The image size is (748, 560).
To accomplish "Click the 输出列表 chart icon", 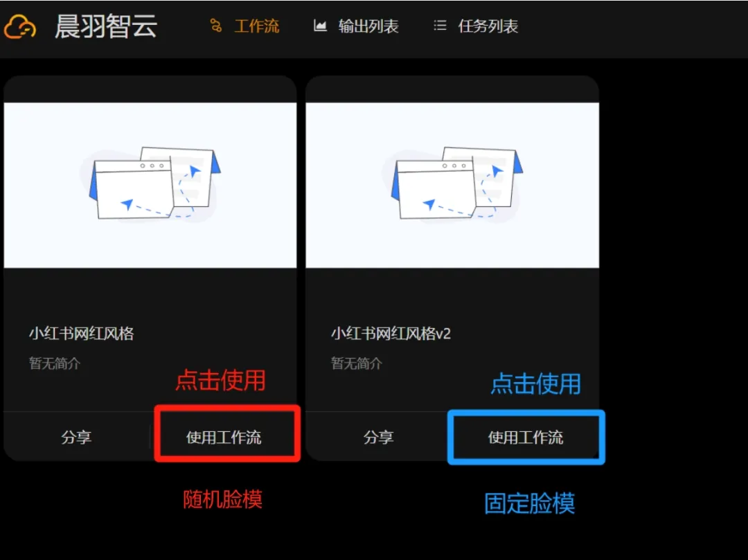I will coord(320,26).
